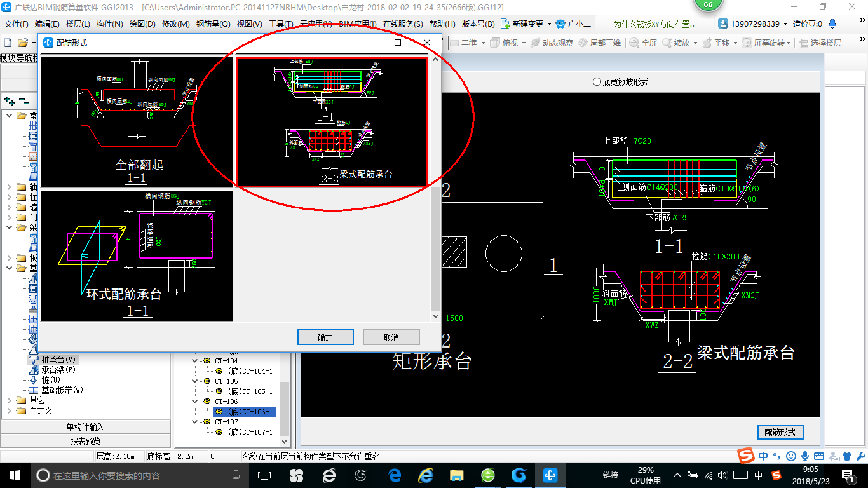
Task: Click the expand-all plus icon above the tree
Action: click(9, 100)
